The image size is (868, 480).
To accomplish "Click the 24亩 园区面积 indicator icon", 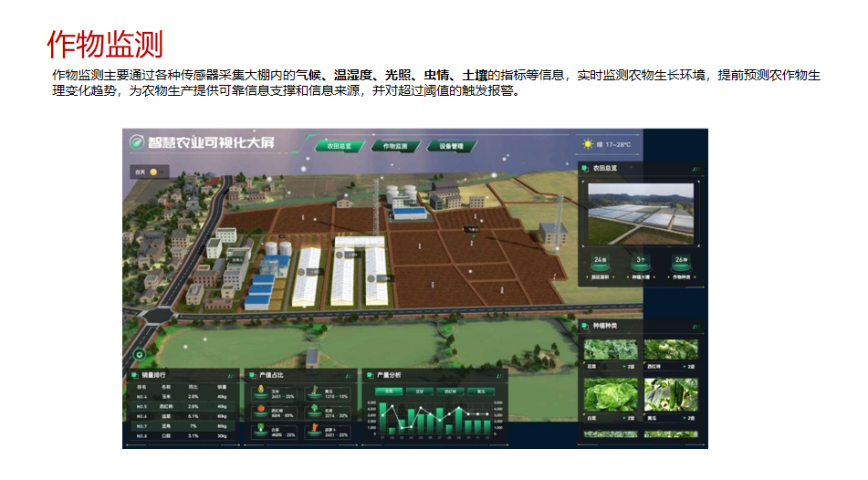I will 600,261.
